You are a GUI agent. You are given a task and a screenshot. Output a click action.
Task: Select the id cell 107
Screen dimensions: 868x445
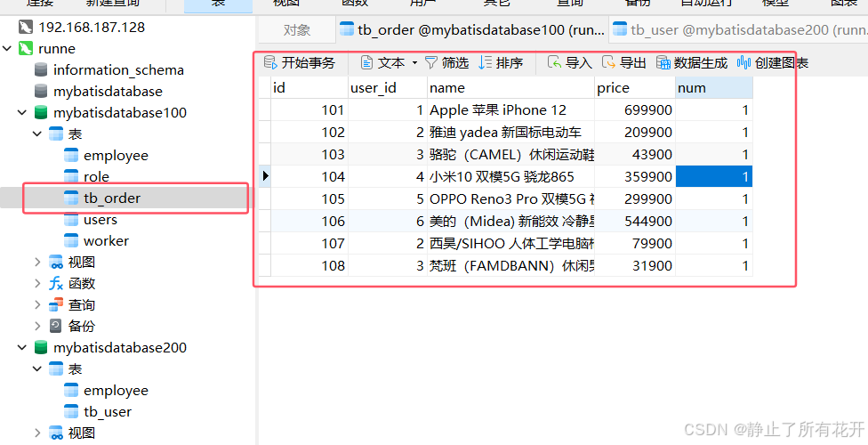pyautogui.click(x=309, y=243)
